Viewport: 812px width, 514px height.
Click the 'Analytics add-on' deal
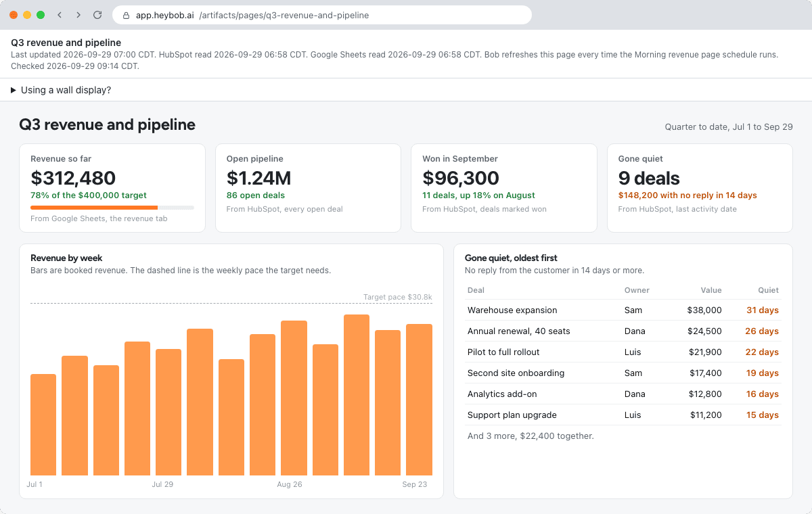pos(502,394)
